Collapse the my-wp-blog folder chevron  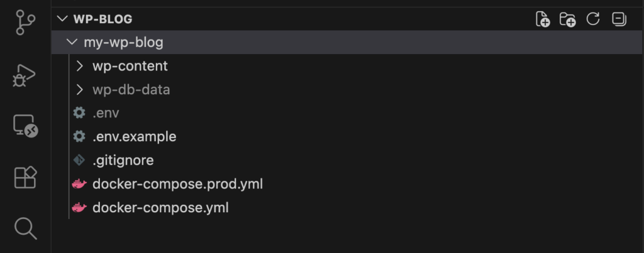coord(71,43)
